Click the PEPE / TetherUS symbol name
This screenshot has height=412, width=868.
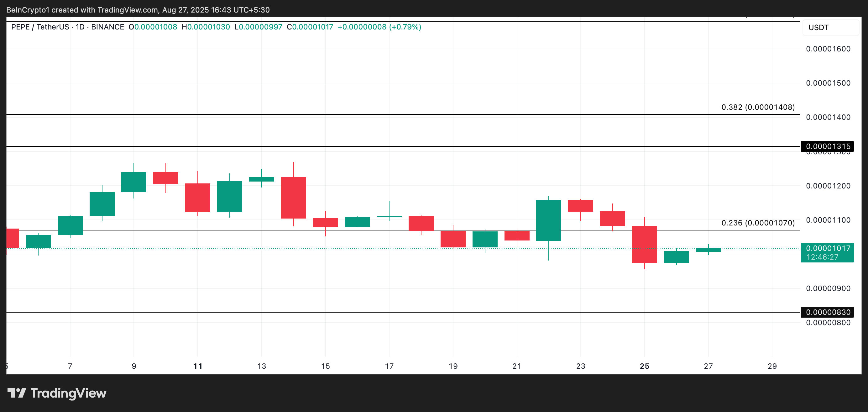point(40,27)
